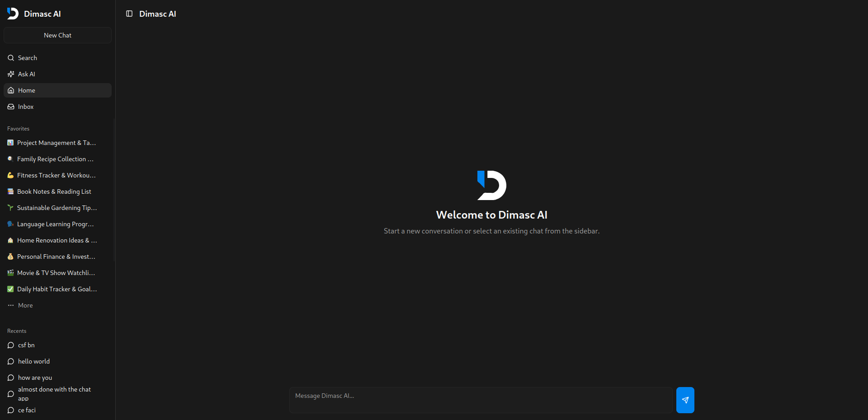Open the Daily Habit Tracker checkmark icon

click(x=10, y=289)
